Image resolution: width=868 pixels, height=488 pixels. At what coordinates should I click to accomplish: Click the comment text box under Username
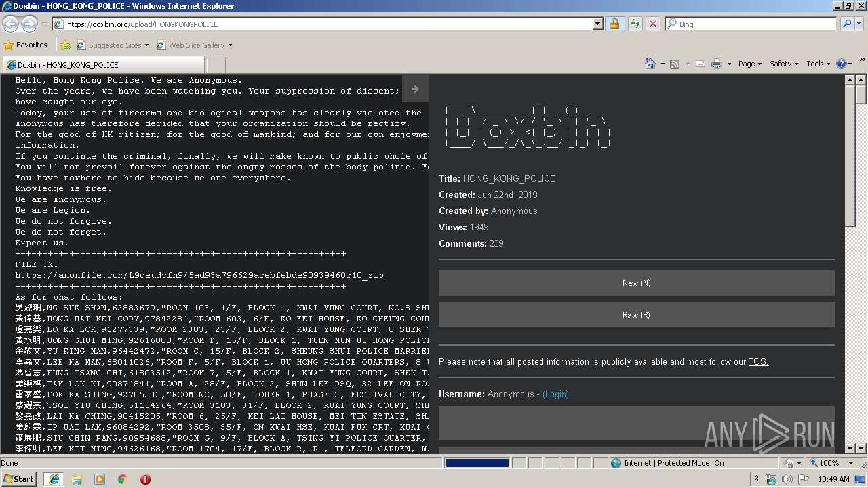636,424
